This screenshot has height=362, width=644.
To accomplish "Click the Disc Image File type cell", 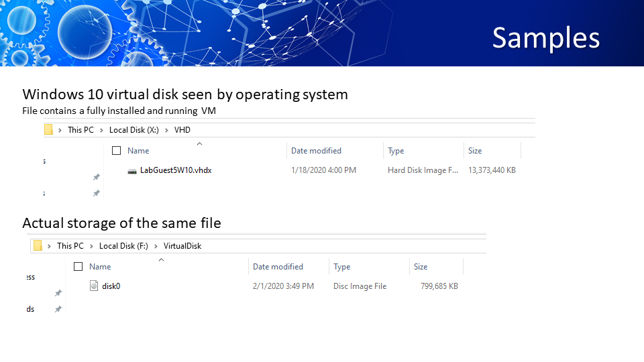I will pos(360,286).
